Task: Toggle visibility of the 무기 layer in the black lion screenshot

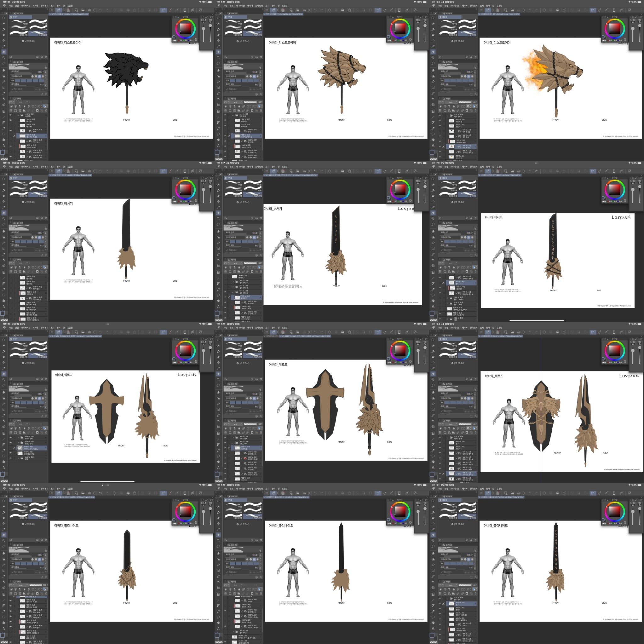Action: click(11, 131)
